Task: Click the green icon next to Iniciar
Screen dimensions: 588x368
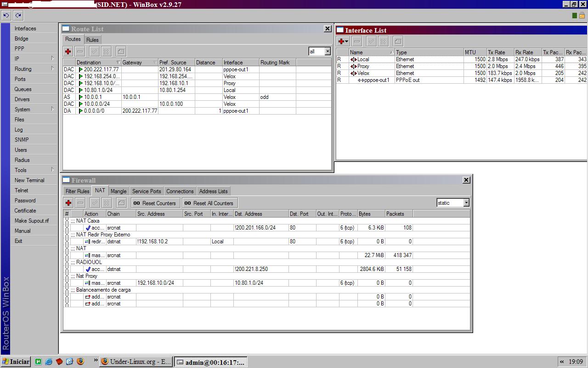Action: click(x=38, y=362)
